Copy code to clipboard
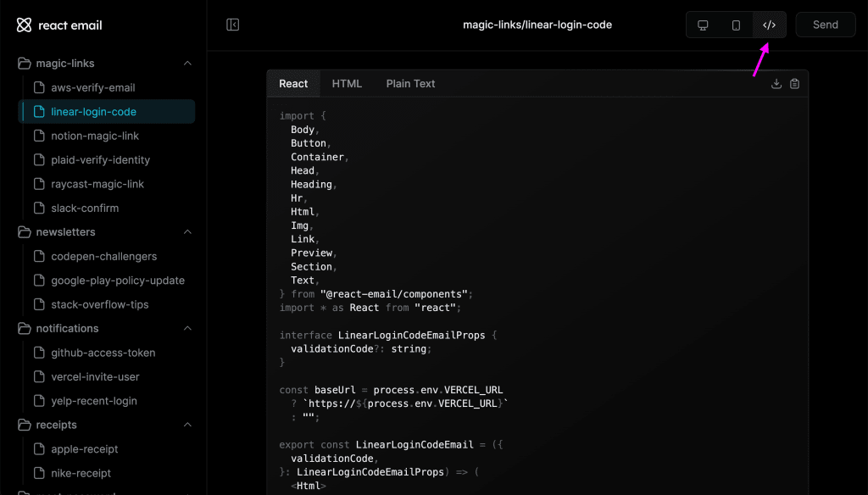This screenshot has height=495, width=868. pos(794,84)
